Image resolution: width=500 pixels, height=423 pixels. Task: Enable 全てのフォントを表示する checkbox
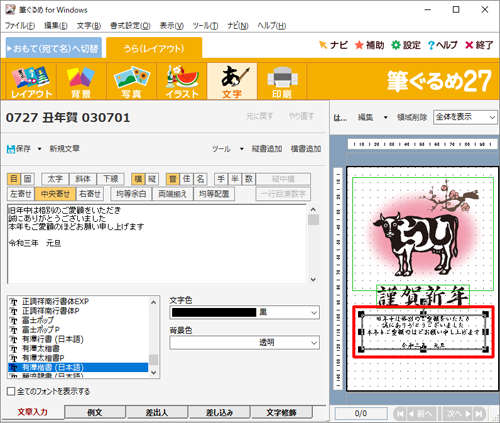11,391
